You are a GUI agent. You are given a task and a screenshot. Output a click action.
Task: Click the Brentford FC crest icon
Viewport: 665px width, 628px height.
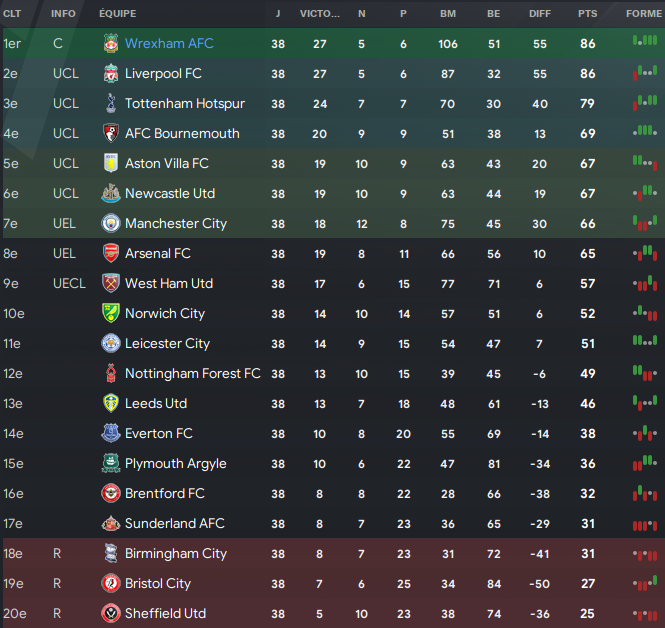[x=111, y=494]
